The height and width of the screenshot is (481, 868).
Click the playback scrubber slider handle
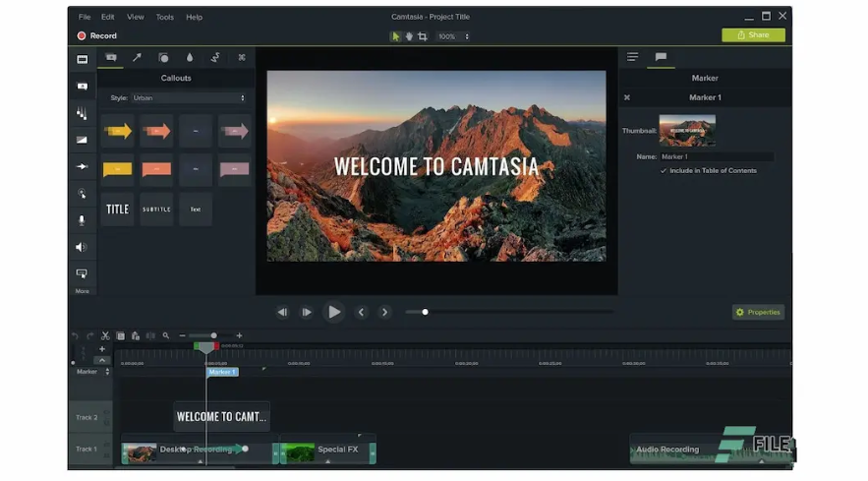[x=425, y=312]
